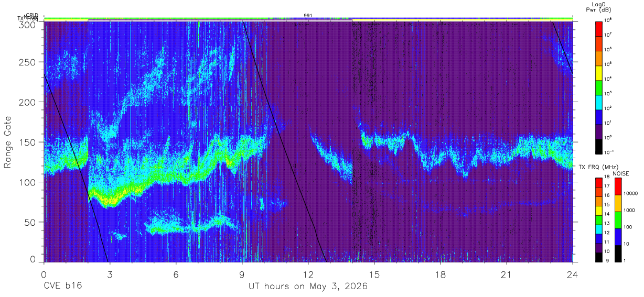Click the "Range Gate" y-axis title

8,142
